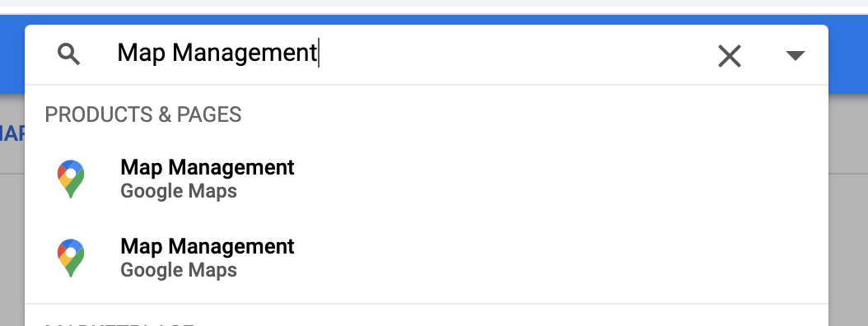Click blank row space beside the second Map Management result
The height and width of the screenshot is (326, 868).
tap(553, 258)
